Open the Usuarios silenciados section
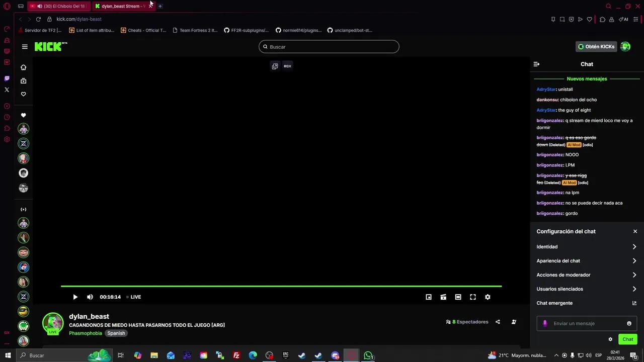 coord(587,289)
